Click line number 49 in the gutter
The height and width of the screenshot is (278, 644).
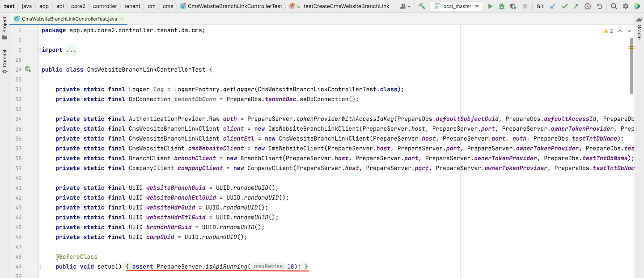click(x=18, y=267)
